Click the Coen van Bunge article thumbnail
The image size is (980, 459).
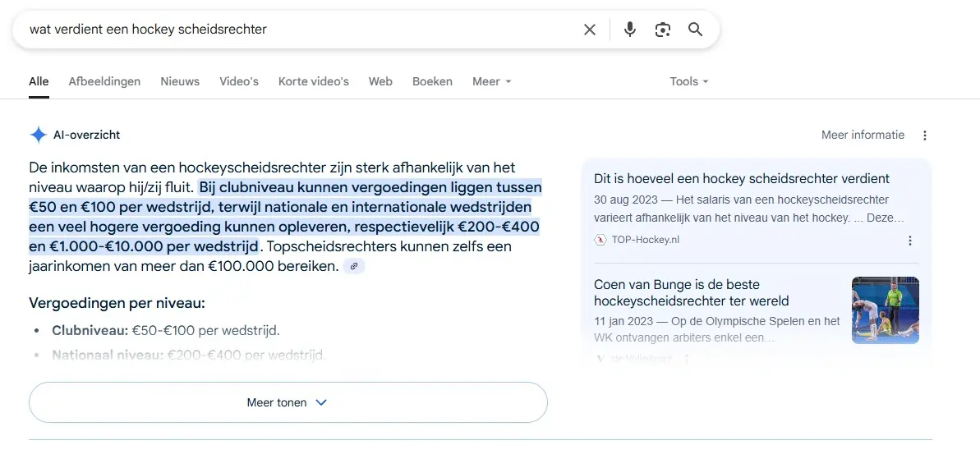(886, 310)
